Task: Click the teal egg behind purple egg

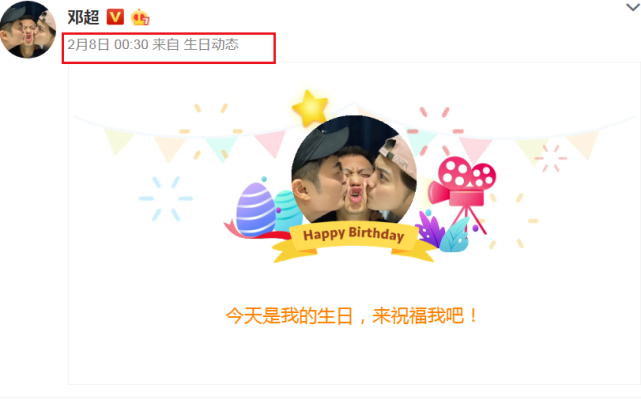Action: tap(288, 208)
